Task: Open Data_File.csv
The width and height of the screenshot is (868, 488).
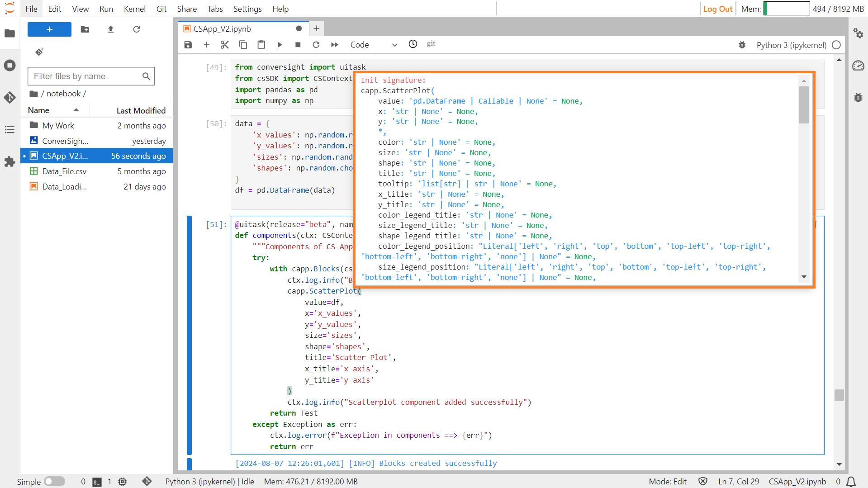Action: coord(97,171)
